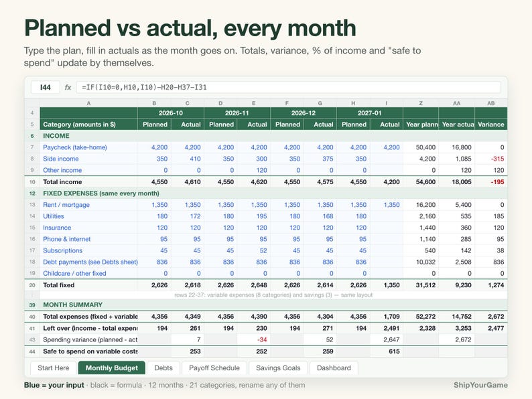Select the Childcare / other fixed cell
532x399 pixels.
[x=88, y=274]
